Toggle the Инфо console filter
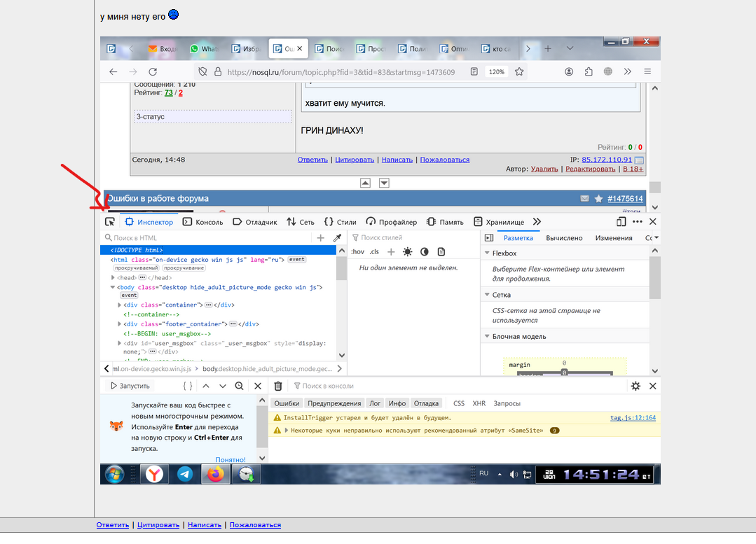756x544 pixels. coord(397,403)
